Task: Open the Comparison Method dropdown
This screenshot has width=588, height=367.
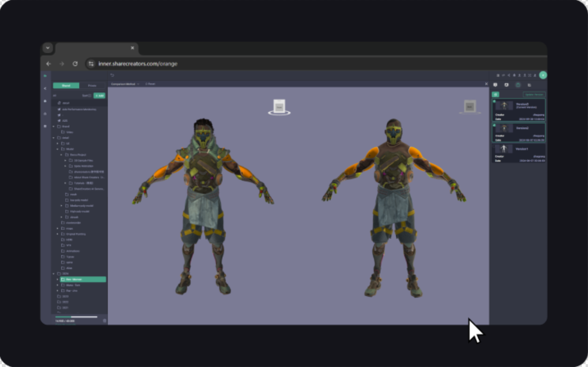Action: point(124,84)
